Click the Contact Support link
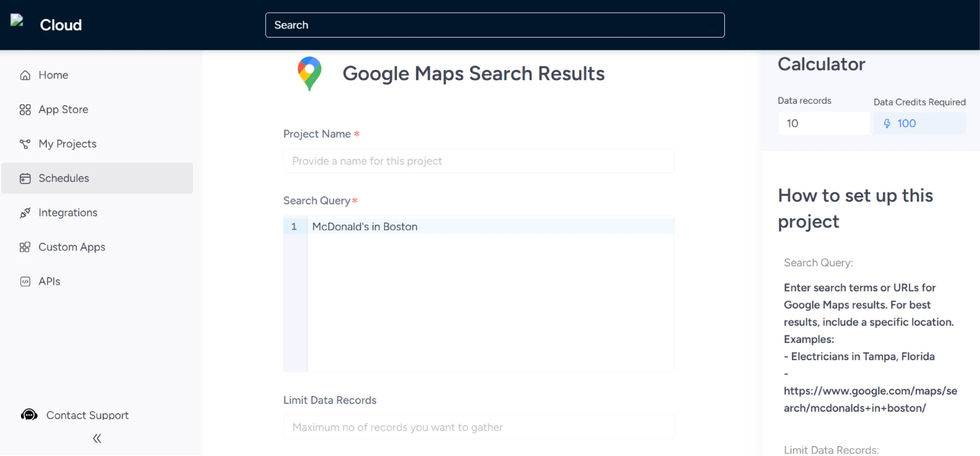Viewport: 980px width, 456px height. point(87,415)
